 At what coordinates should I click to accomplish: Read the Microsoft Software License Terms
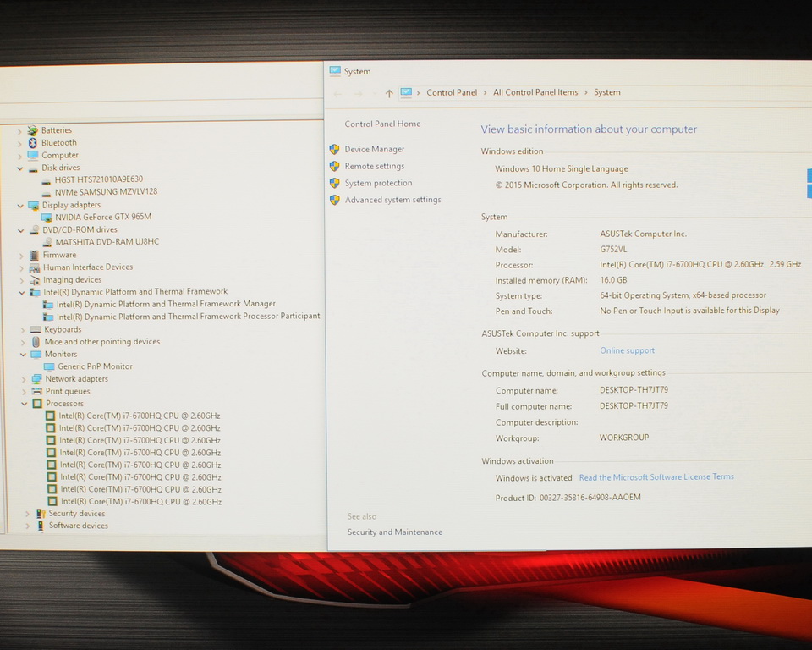(656, 477)
